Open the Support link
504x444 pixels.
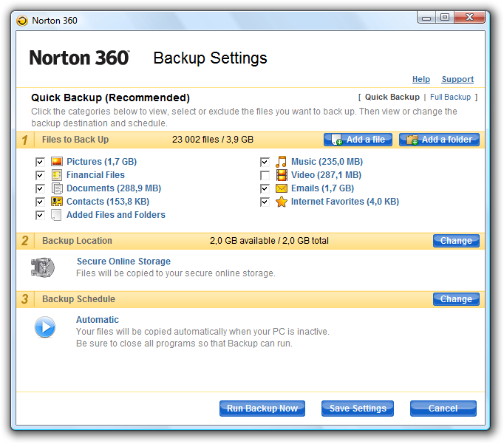(457, 79)
